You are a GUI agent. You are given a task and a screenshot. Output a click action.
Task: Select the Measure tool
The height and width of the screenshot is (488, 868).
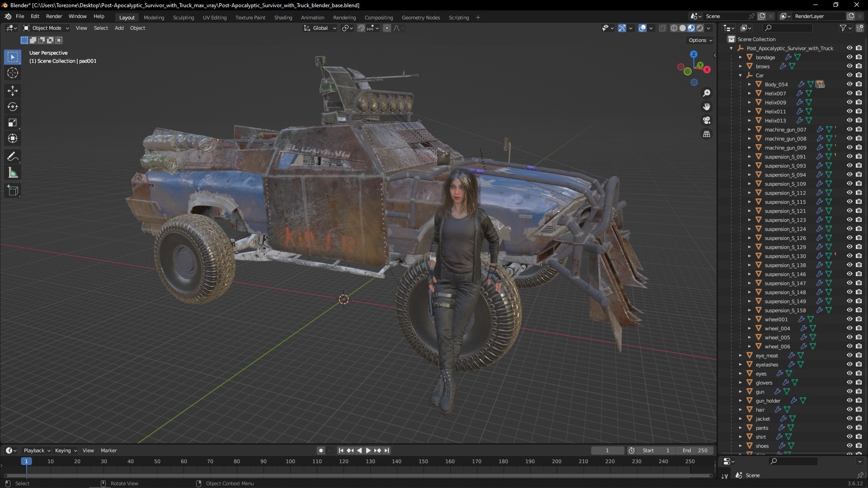click(13, 173)
